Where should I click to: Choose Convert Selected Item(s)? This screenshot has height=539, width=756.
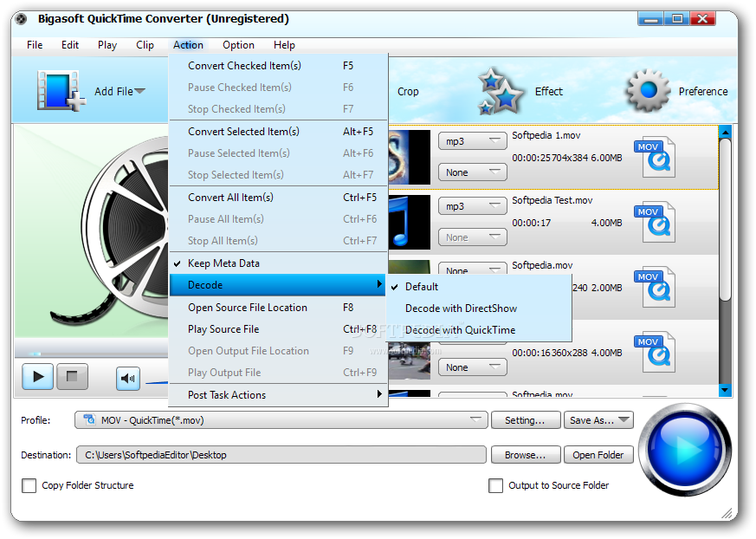(x=279, y=131)
